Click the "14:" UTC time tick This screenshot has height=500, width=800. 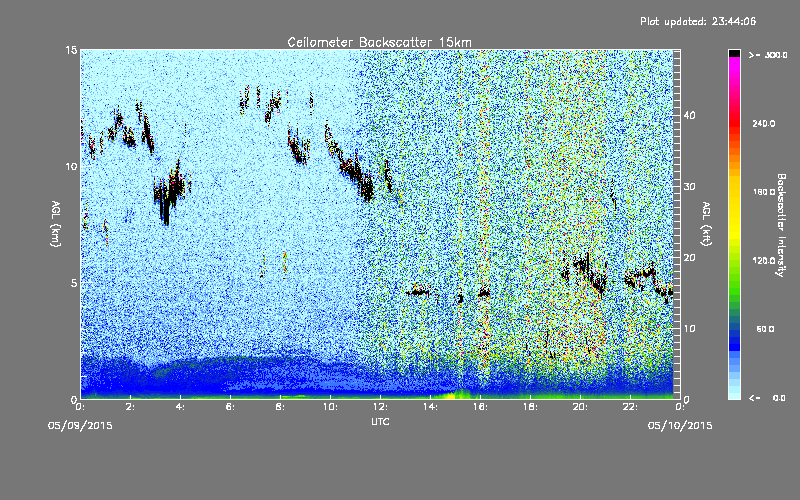(431, 407)
